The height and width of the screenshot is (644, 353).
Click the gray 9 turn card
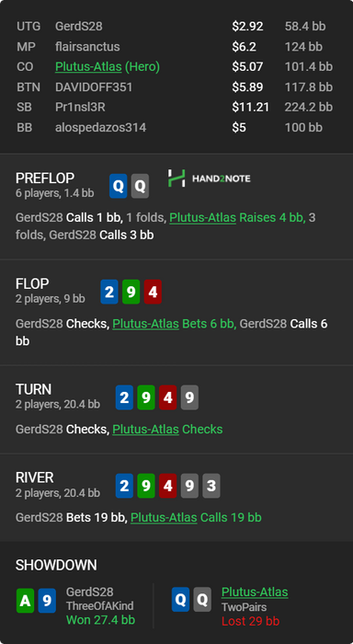point(189,397)
